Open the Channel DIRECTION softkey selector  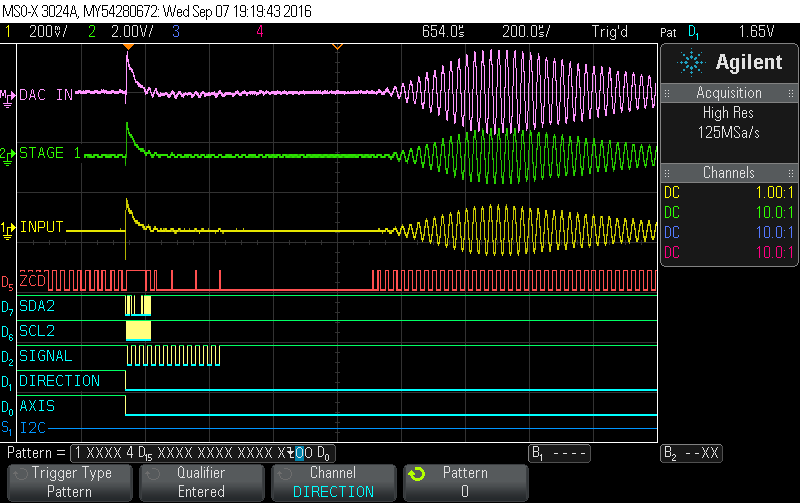point(333,482)
